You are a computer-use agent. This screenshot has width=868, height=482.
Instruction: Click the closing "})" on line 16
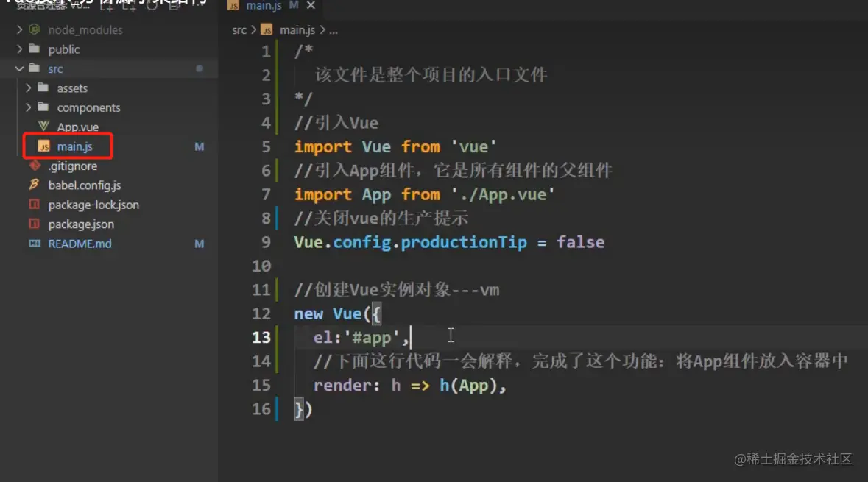point(303,409)
